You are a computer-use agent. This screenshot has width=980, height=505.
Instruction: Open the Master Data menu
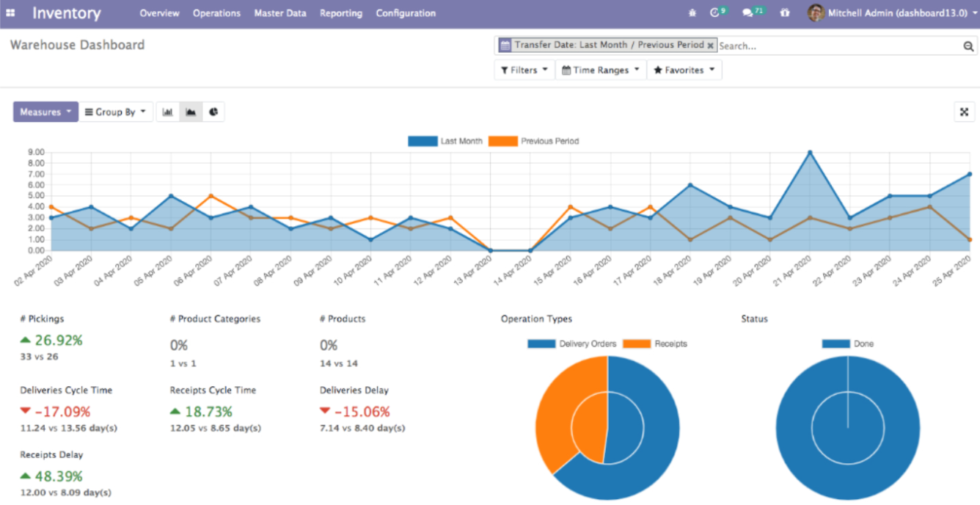(x=280, y=13)
